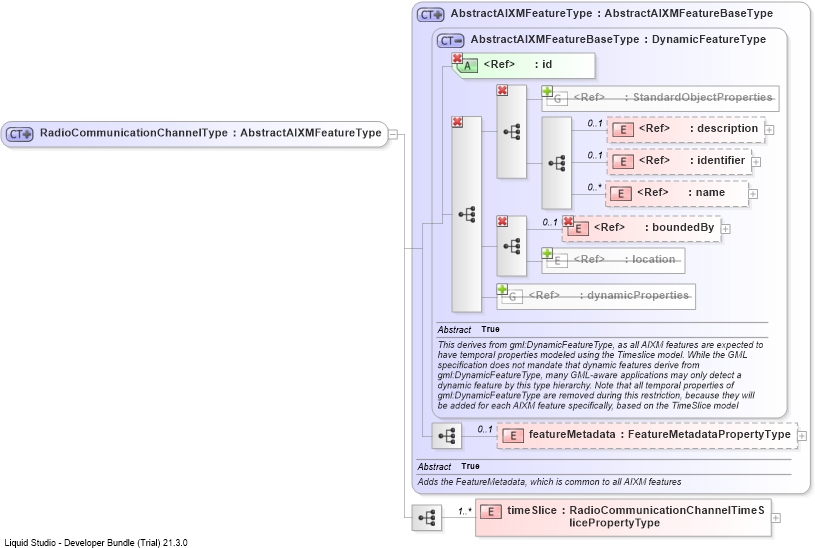
Task: Expand the description element
Action: pos(770,130)
